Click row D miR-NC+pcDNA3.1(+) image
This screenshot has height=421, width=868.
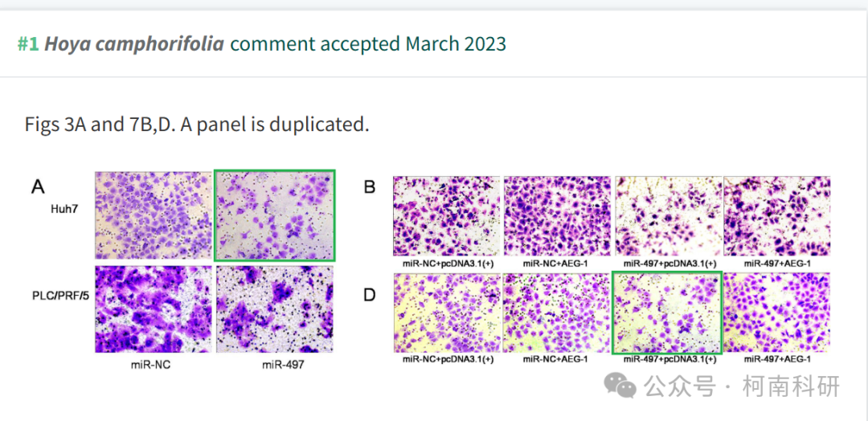point(447,313)
